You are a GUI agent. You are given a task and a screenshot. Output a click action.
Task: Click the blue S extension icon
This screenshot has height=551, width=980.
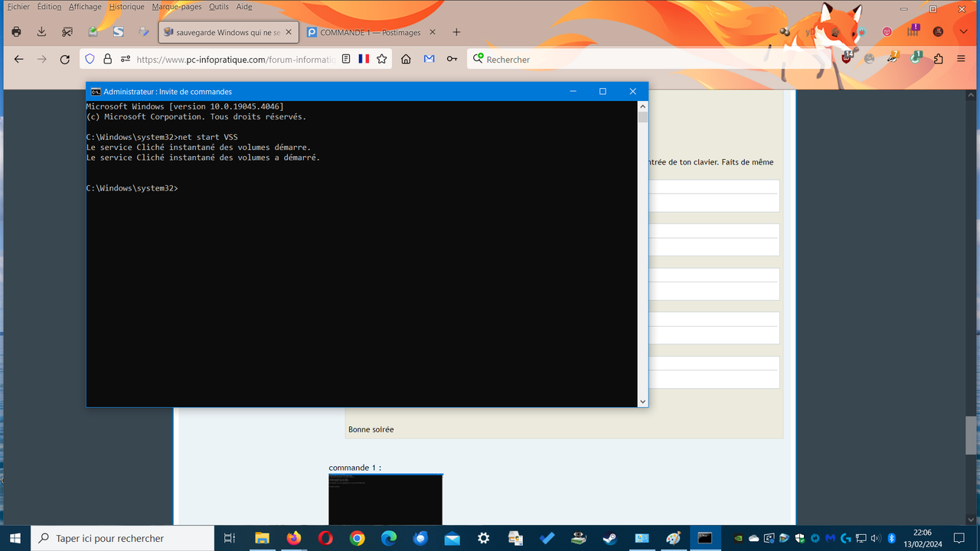pos(118,32)
